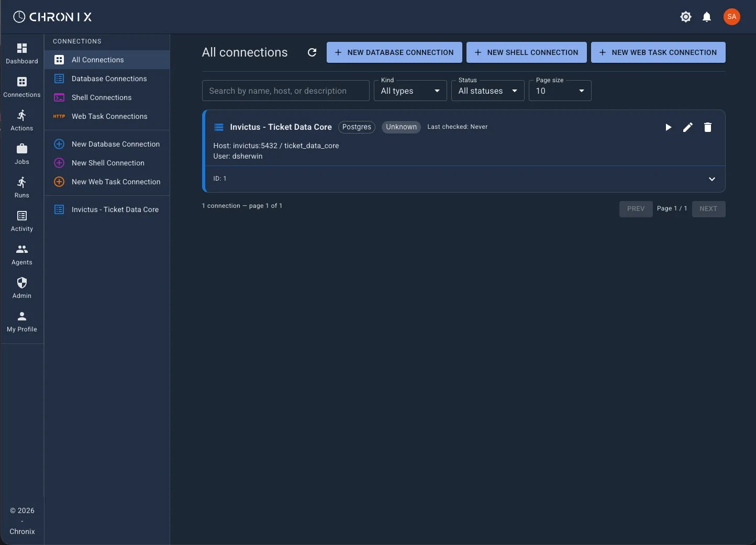Open the Status filter dropdown
The height and width of the screenshot is (545, 756).
point(487,91)
